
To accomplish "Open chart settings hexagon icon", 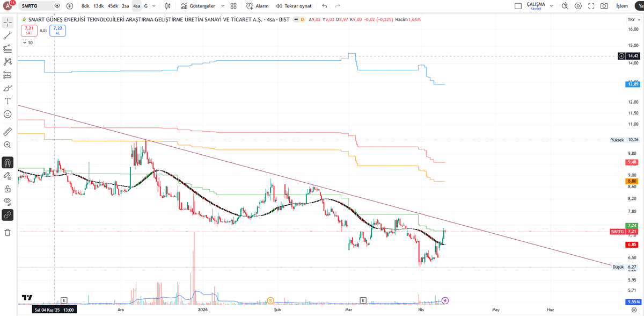I will (578, 6).
